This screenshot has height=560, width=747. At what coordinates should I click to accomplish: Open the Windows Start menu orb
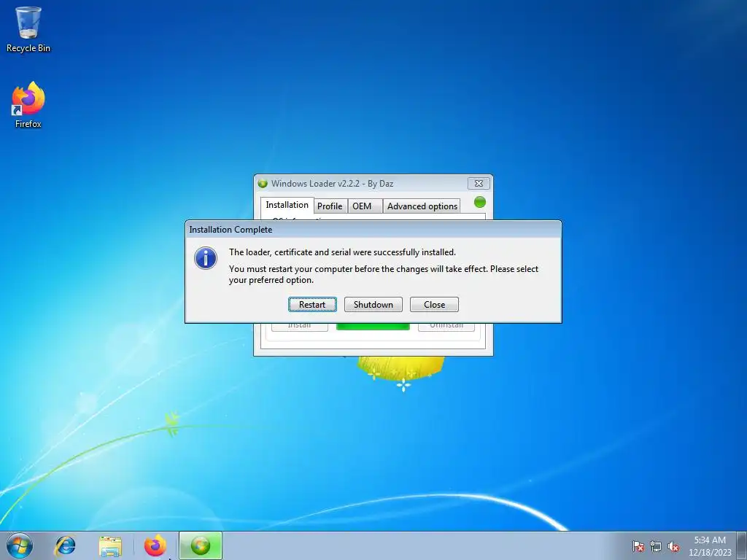pos(20,545)
